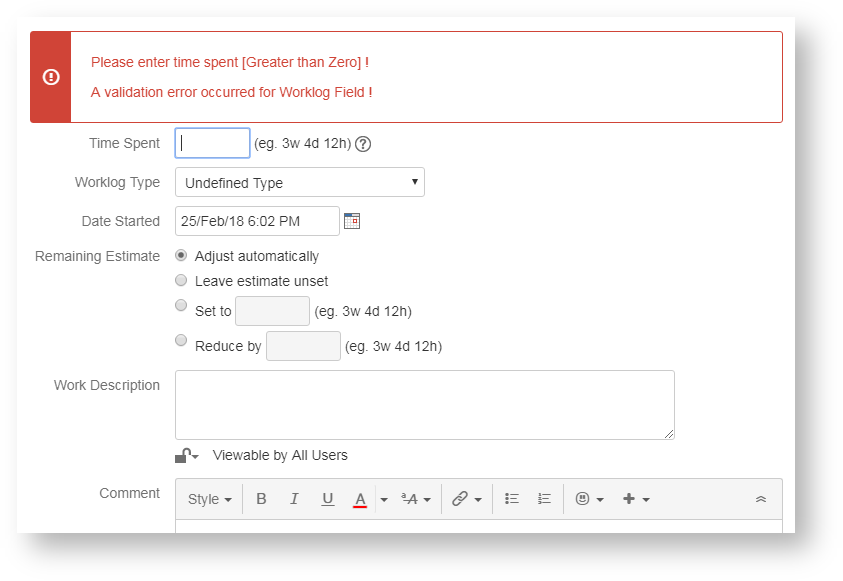Click the Time Spent input field
843x581 pixels.
coord(212,143)
